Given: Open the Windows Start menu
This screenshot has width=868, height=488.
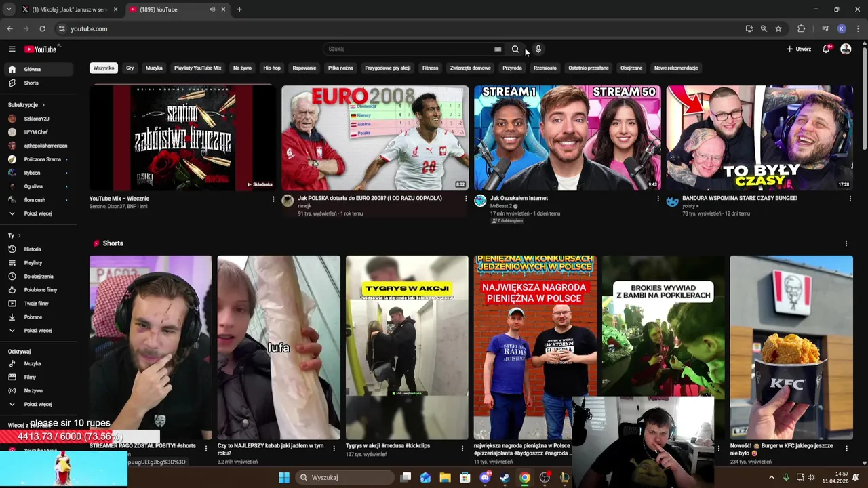Looking at the screenshot, I should coord(284,477).
